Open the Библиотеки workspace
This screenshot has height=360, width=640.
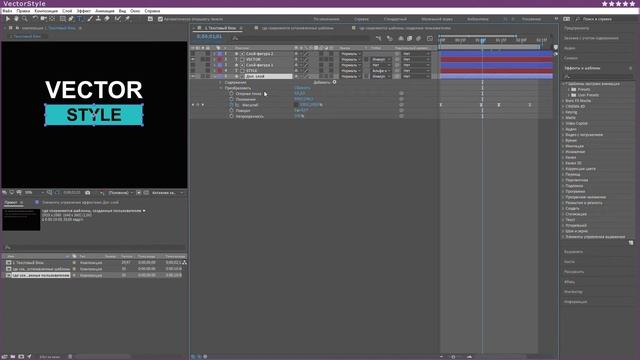click(478, 19)
